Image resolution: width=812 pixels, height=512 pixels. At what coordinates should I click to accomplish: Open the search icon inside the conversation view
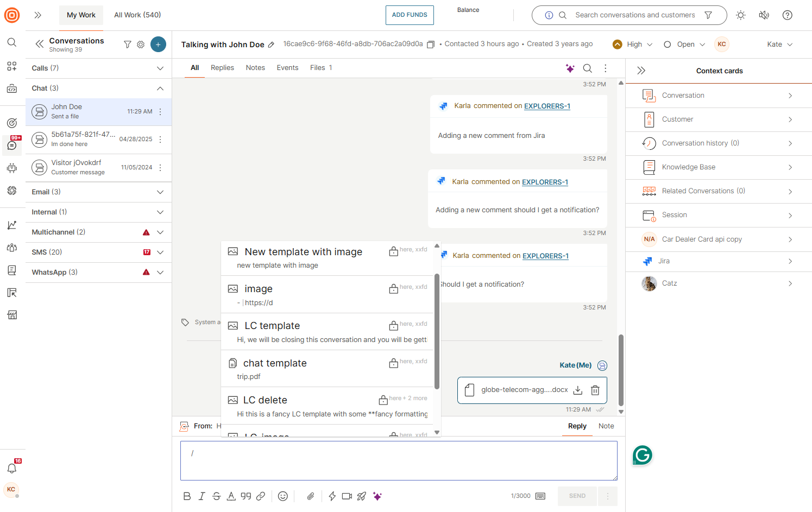tap(587, 68)
